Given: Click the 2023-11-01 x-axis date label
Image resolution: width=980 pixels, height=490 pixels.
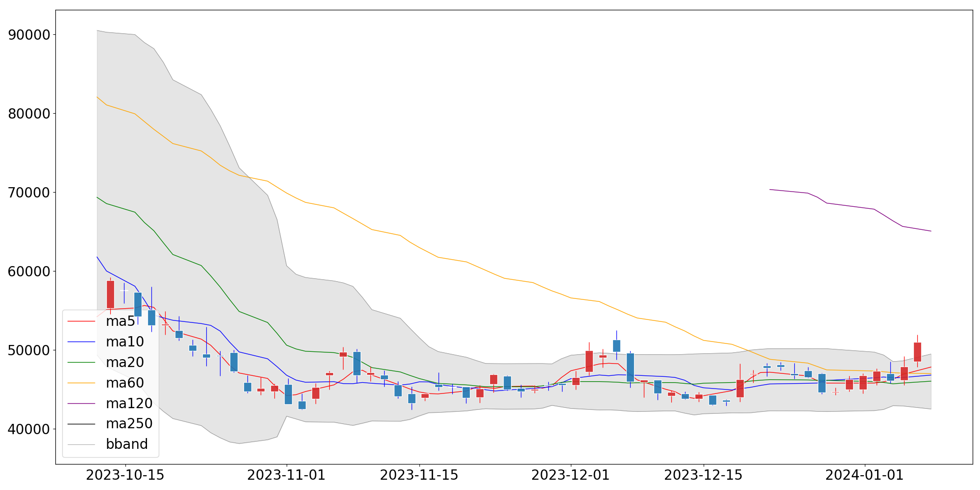Looking at the screenshot, I should 286,475.
